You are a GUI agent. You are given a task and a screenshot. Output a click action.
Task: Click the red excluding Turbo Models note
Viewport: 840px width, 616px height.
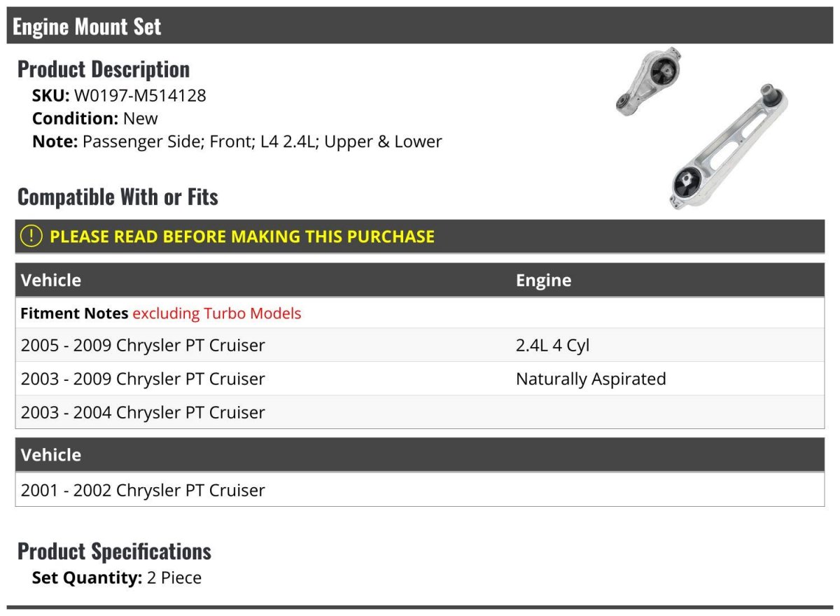point(217,313)
